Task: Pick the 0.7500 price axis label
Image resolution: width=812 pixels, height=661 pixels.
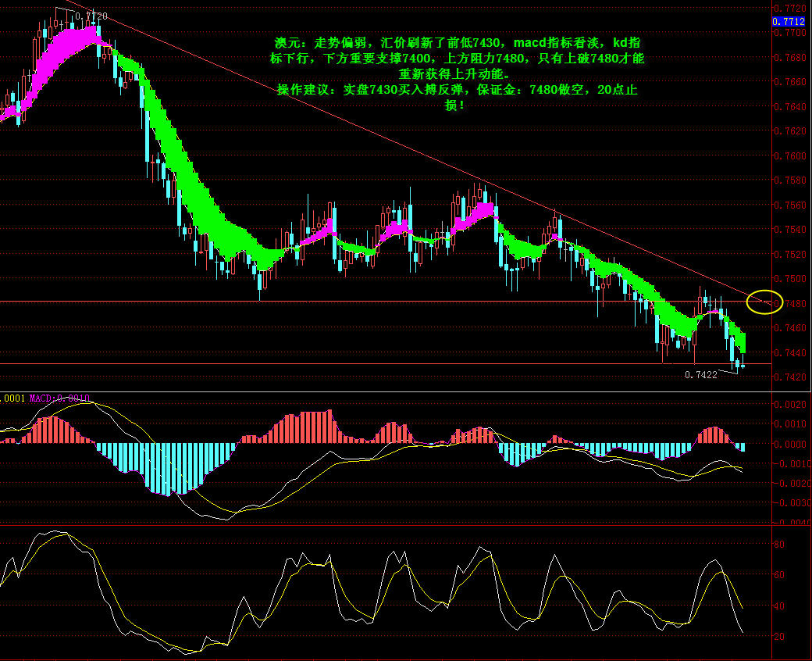Action: click(x=789, y=279)
